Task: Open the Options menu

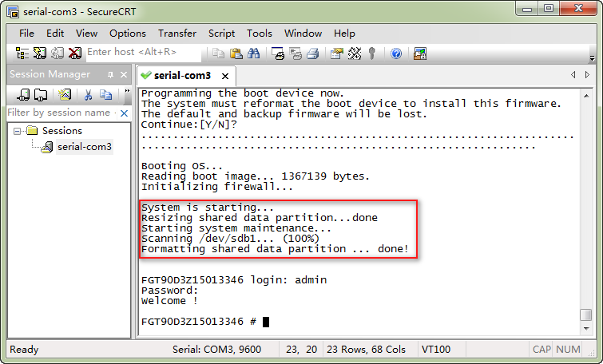Action: tap(128, 34)
